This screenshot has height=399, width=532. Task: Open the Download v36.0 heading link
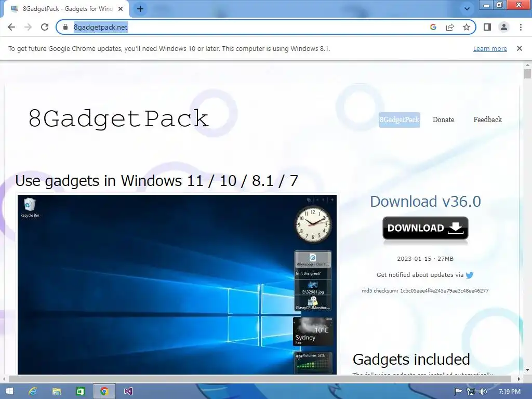425,202
